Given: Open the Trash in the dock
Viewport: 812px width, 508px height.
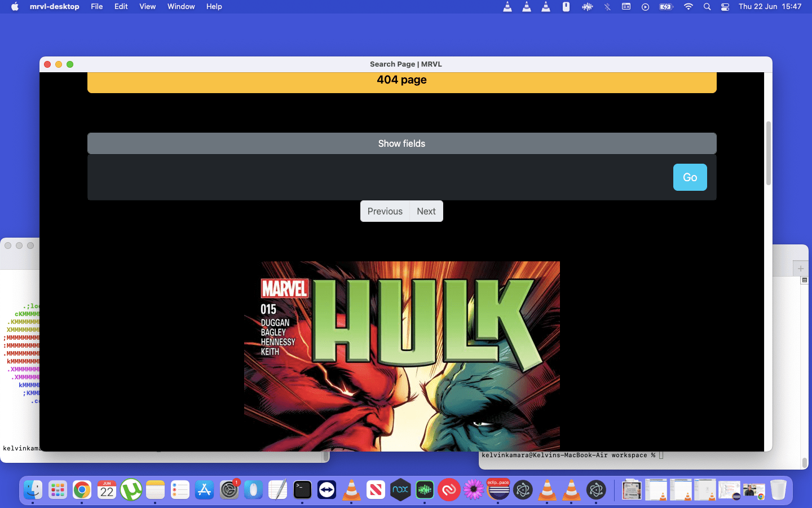Looking at the screenshot, I should click(778, 490).
